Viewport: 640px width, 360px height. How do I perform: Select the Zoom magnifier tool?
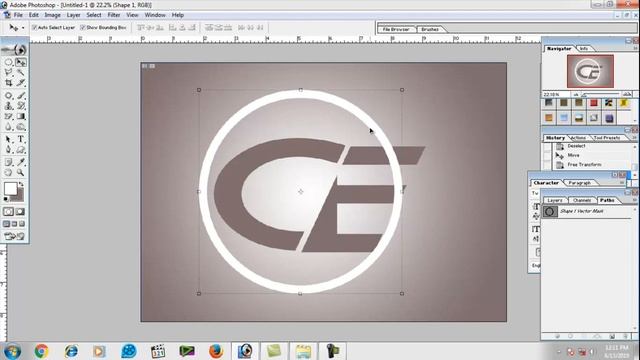20,173
